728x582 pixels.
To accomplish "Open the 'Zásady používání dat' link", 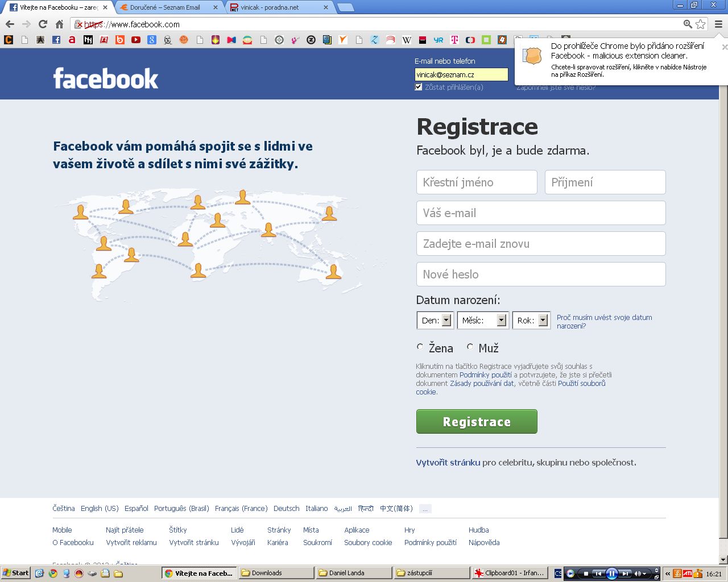I will click(x=482, y=384).
